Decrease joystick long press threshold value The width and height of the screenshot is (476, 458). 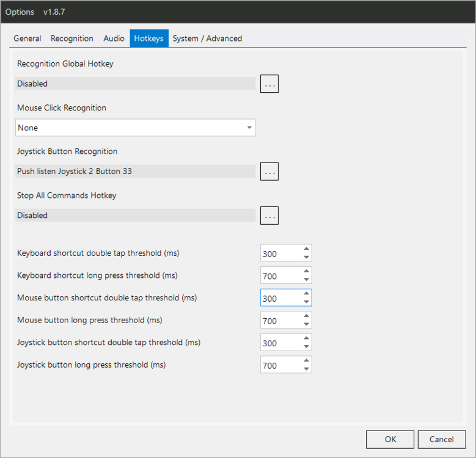point(306,369)
